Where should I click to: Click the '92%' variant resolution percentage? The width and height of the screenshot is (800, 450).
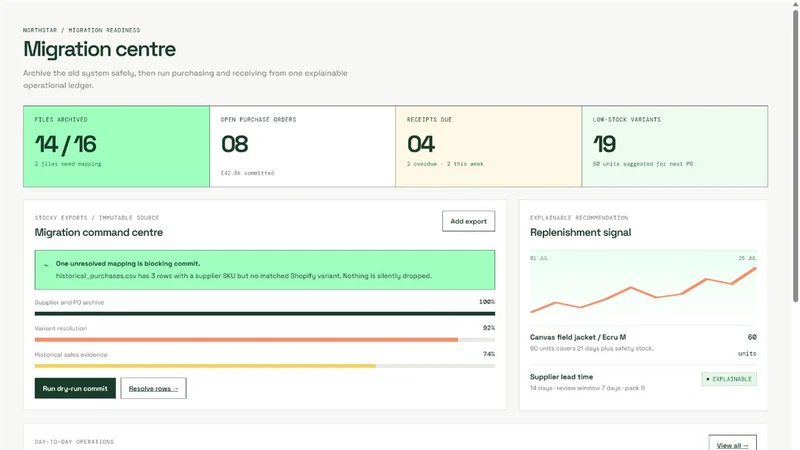tap(489, 328)
